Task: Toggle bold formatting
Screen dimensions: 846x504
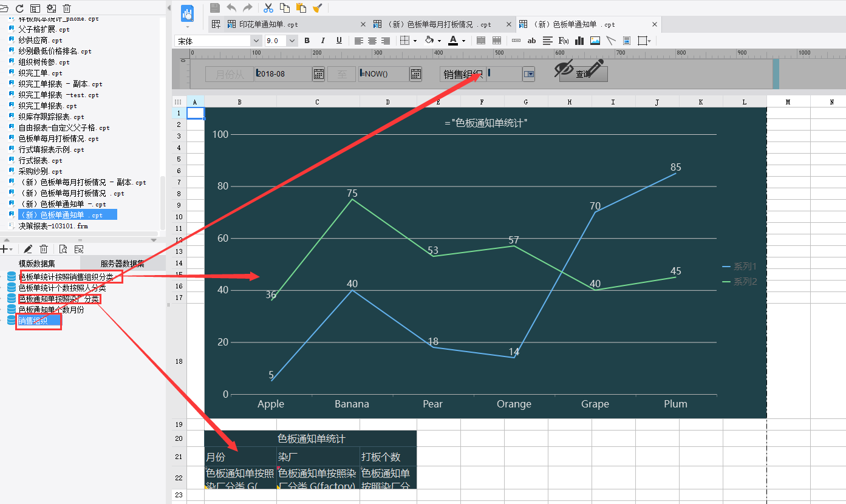Action: tap(307, 41)
